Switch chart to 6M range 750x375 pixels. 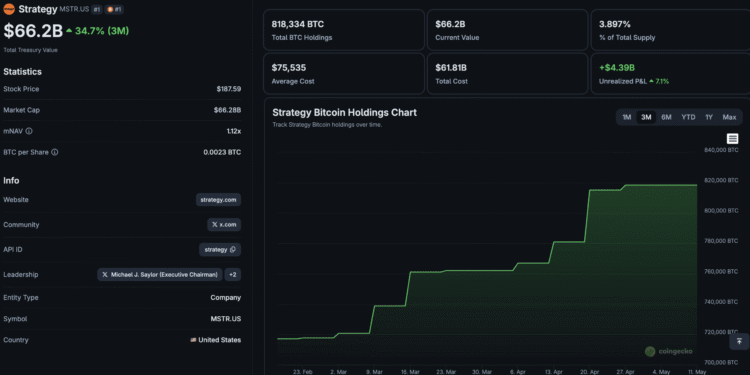pos(666,117)
